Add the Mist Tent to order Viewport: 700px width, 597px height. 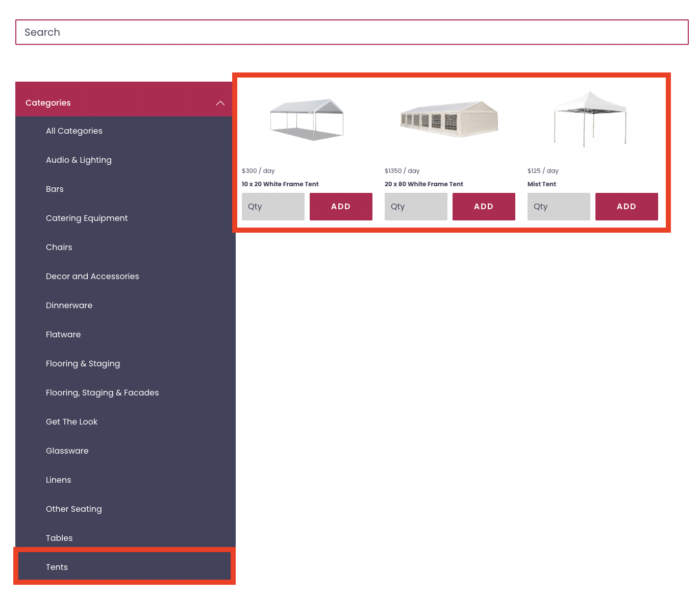pos(627,207)
